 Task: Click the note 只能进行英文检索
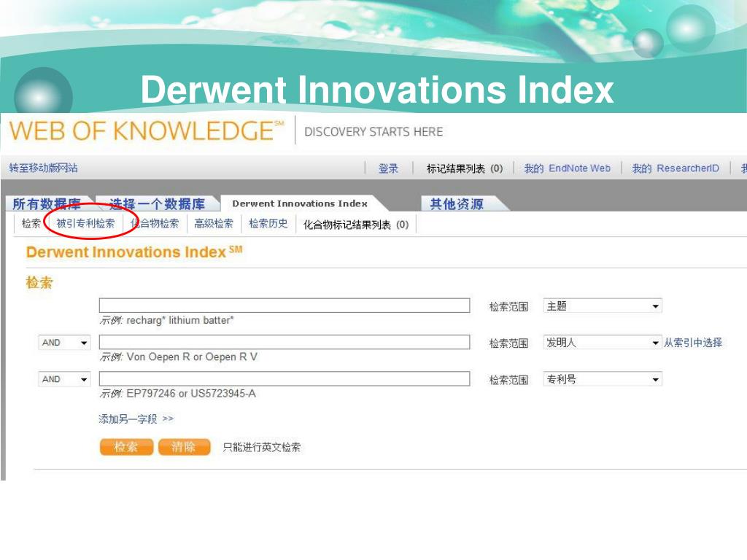pos(262,447)
